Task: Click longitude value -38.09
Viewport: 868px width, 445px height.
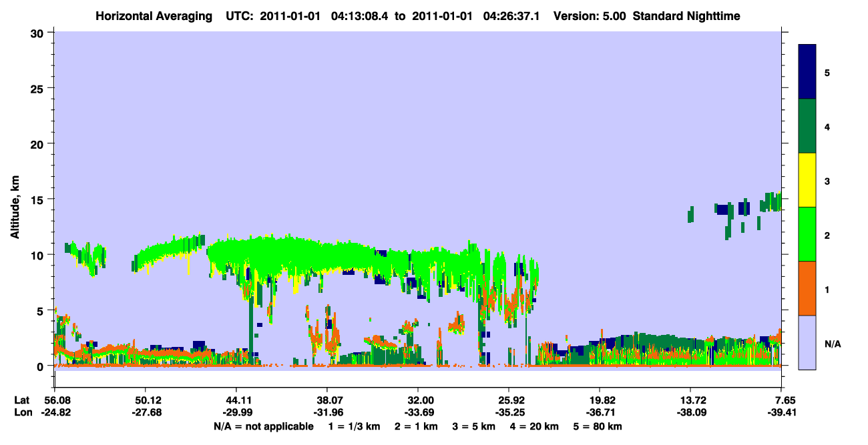Action: (x=690, y=412)
